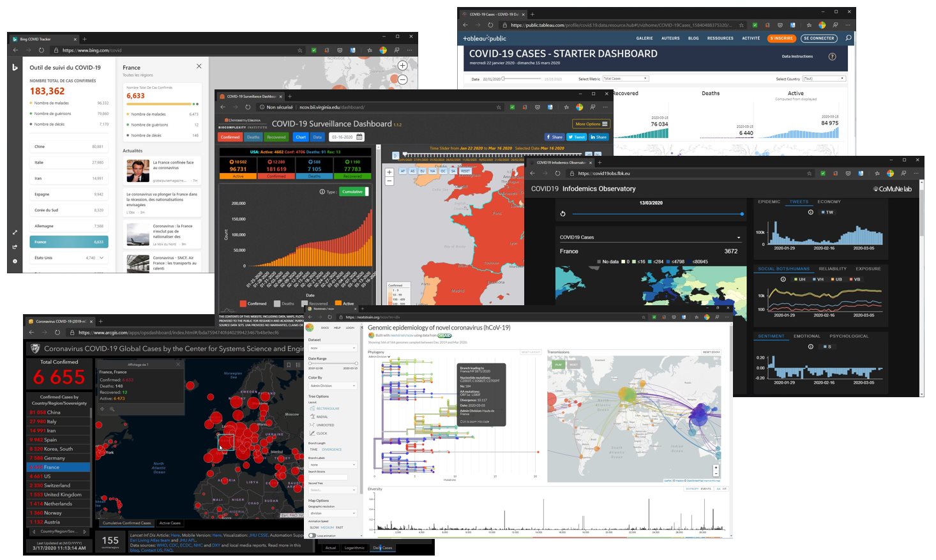Switch to the EPIDEMIC tab in Infodemics
This screenshot has height=560, width=936.
[x=769, y=202]
